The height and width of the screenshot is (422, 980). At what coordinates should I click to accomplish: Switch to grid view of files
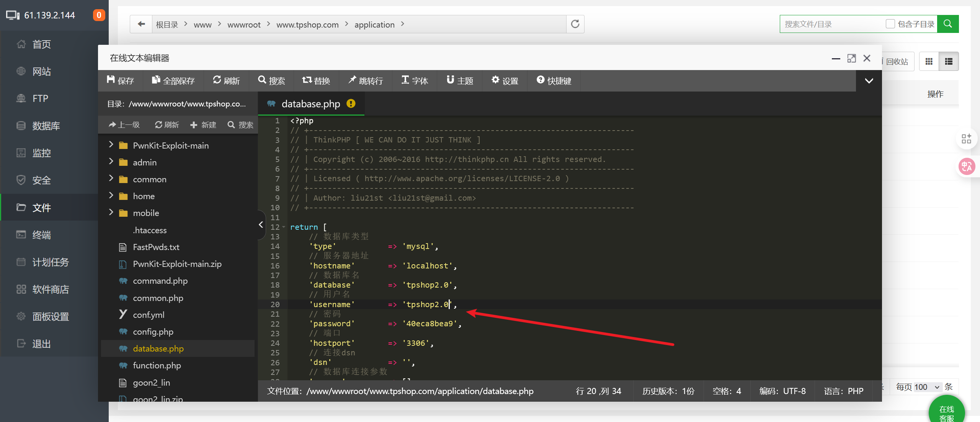coord(929,62)
